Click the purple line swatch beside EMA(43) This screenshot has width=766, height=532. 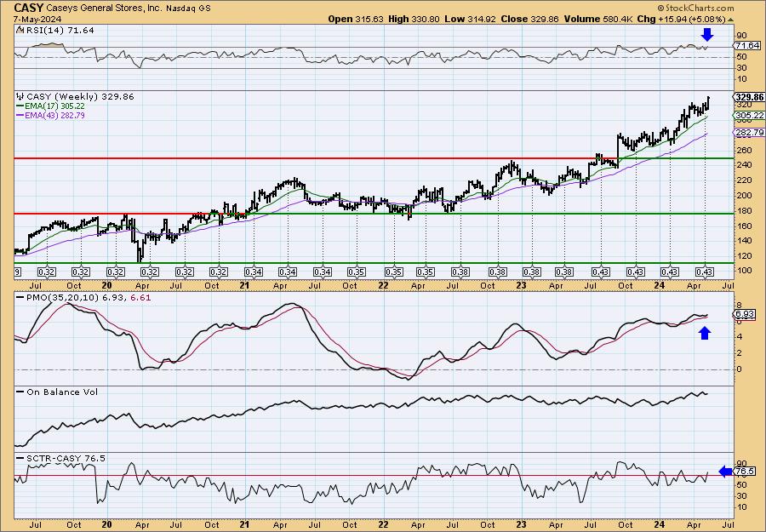20,115
